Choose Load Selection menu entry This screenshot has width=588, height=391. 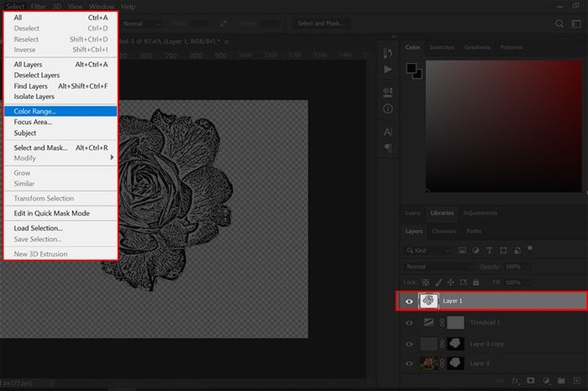60,228
